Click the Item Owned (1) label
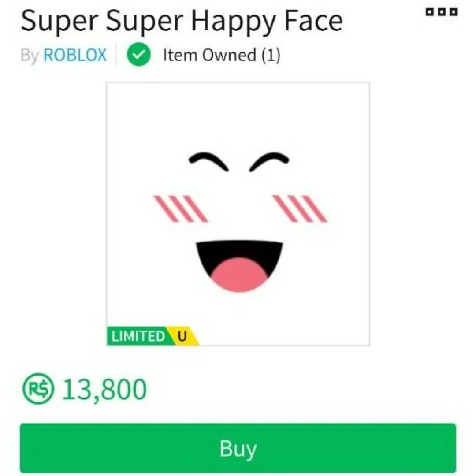Screen dimensions: 476x476 pos(222,55)
